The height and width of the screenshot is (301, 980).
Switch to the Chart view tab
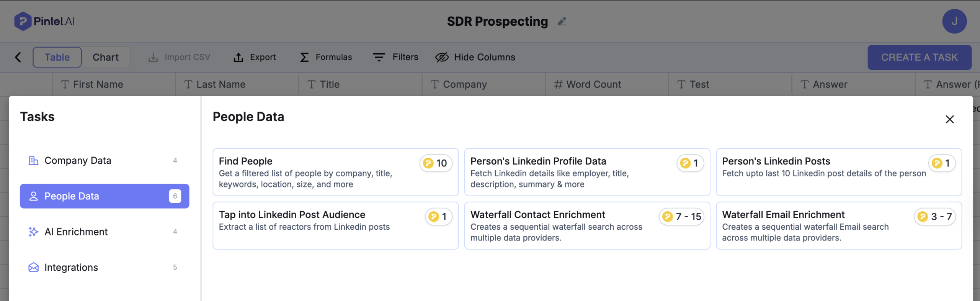106,57
